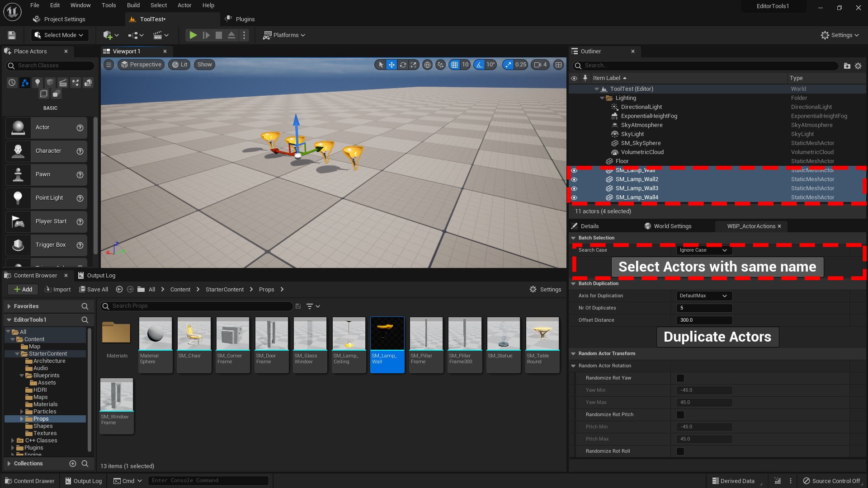The height and width of the screenshot is (488, 868).
Task: Enable Randomize Rot Yaw checkbox
Action: tap(680, 378)
